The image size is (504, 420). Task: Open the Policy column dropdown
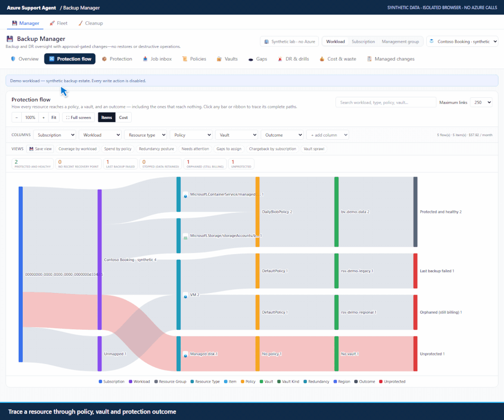(x=191, y=135)
